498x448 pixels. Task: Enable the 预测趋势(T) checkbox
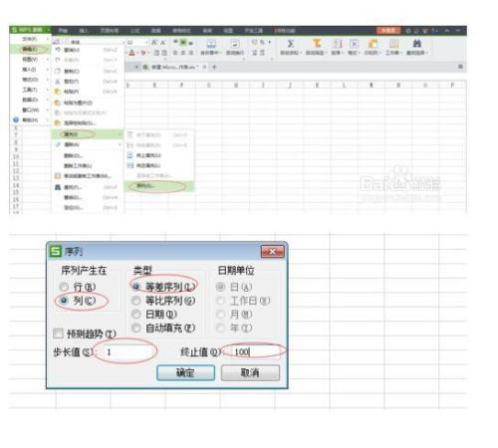point(58,334)
